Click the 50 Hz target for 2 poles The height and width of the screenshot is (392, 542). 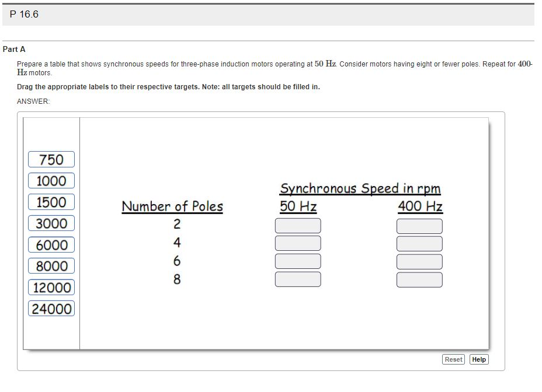pos(297,225)
